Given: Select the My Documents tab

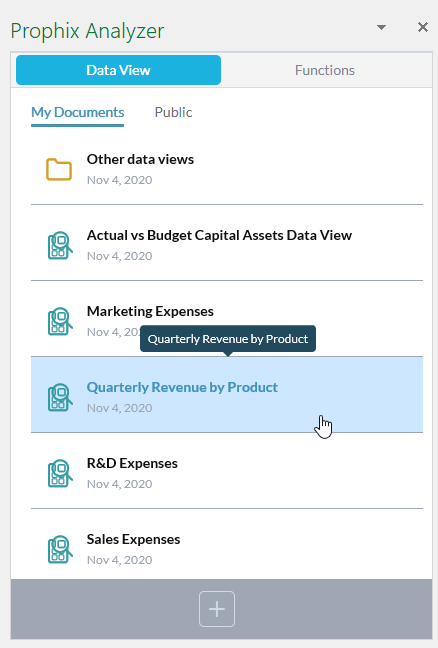Looking at the screenshot, I should coord(78,112).
